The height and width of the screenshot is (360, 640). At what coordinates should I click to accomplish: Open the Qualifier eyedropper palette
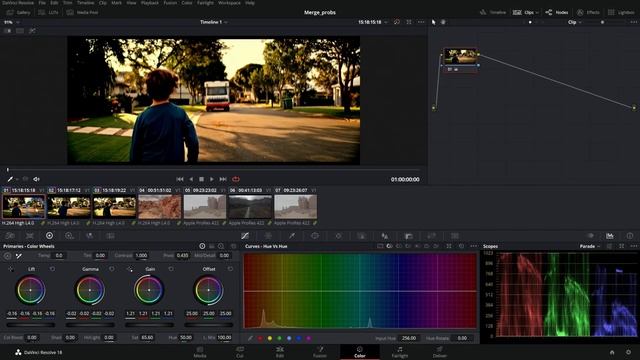click(292, 236)
